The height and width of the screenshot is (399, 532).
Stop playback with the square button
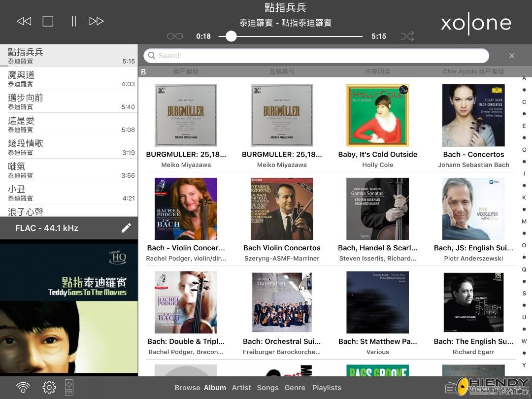[x=48, y=21]
